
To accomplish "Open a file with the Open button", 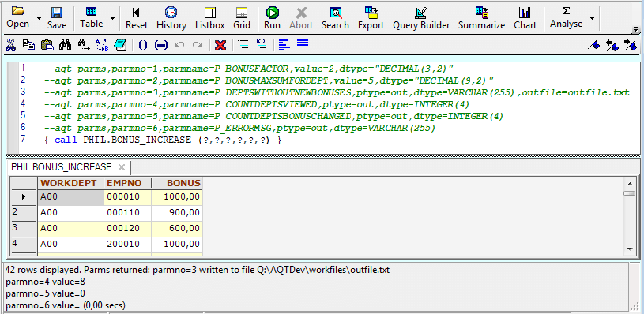I will click(x=17, y=17).
